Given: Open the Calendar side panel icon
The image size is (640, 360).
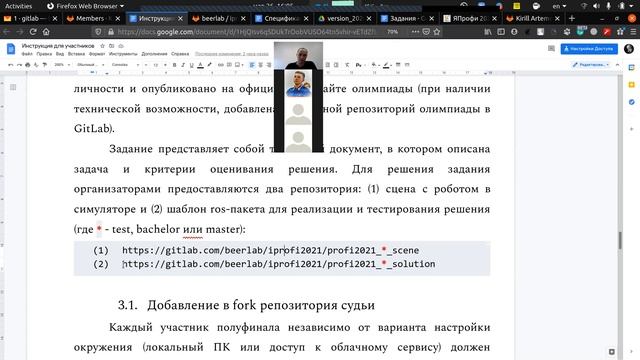Looking at the screenshot, I should (632, 67).
